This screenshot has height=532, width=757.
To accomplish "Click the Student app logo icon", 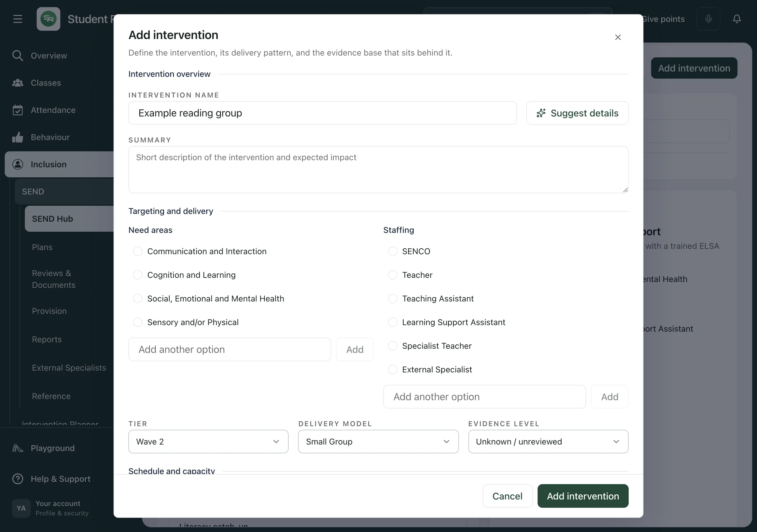I will 48,19.
